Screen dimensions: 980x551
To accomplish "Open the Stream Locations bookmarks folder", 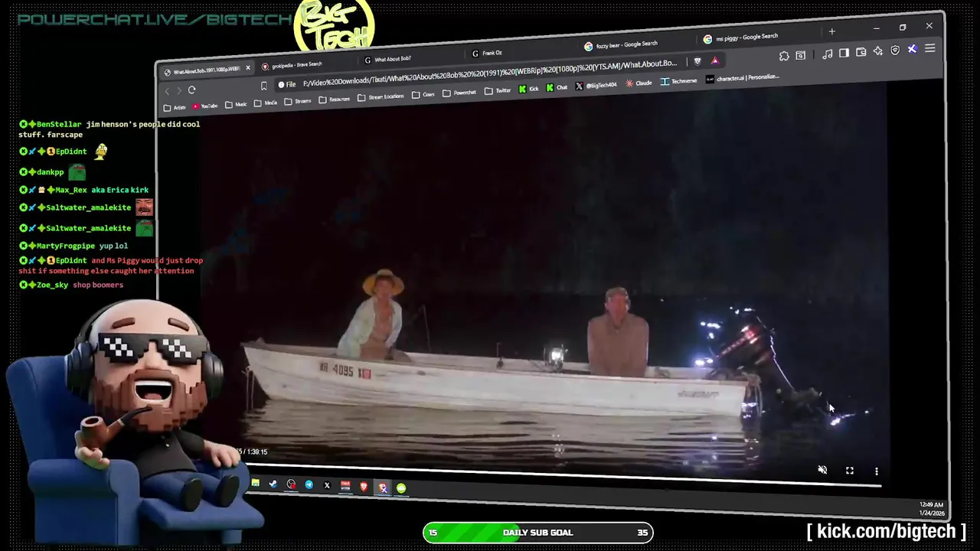I will (381, 96).
